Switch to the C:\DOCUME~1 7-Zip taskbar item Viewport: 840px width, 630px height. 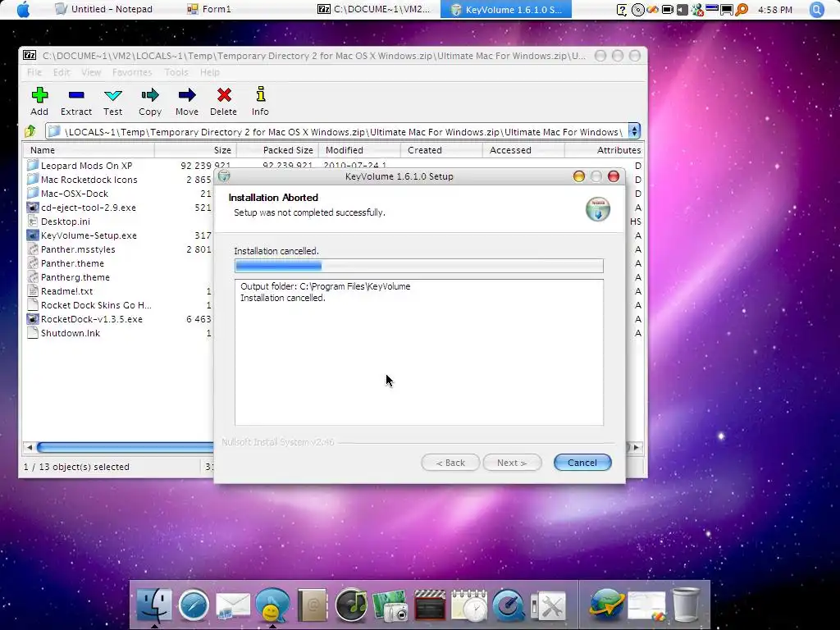click(x=373, y=9)
